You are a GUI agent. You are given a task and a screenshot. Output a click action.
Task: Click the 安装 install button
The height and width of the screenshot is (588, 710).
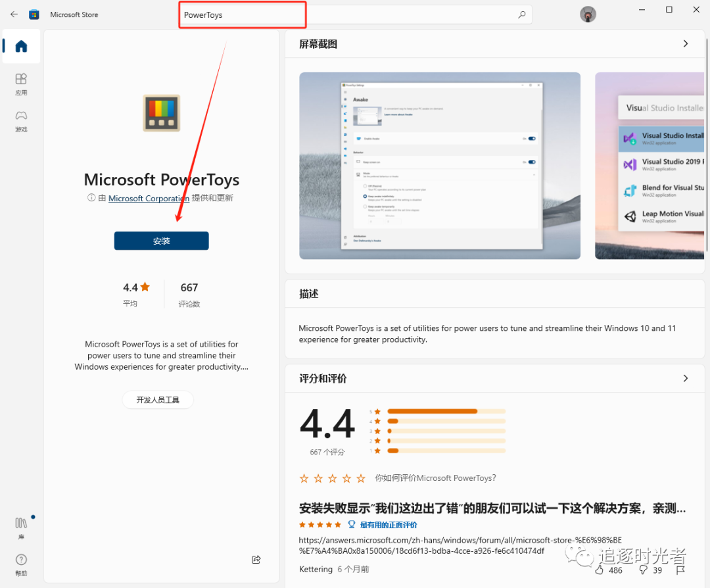(161, 241)
